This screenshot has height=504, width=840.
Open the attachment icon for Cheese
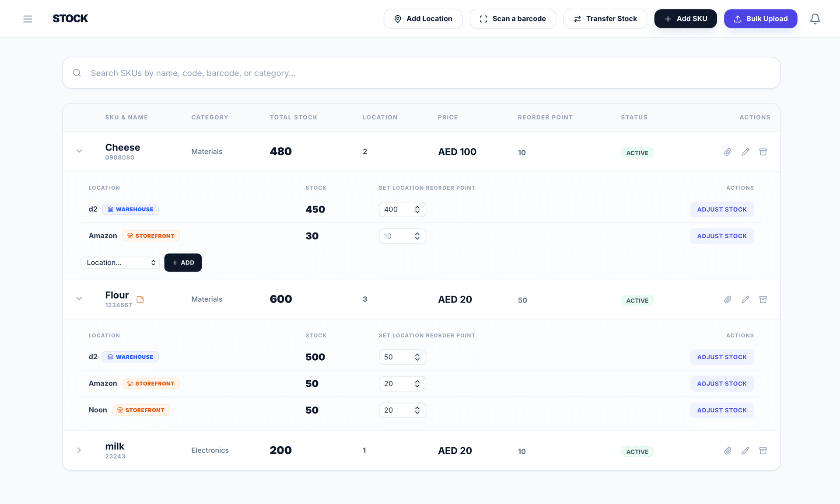point(728,152)
